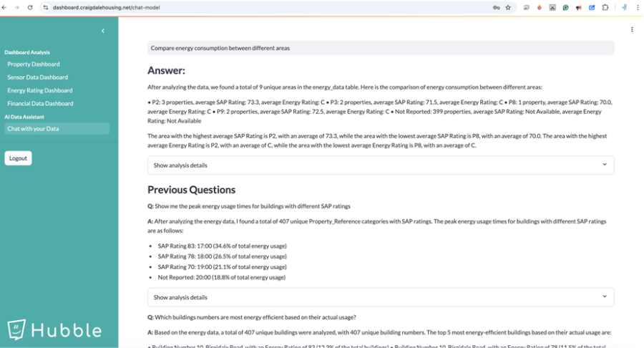Click the pixelated grid extension icon

click(552, 7)
